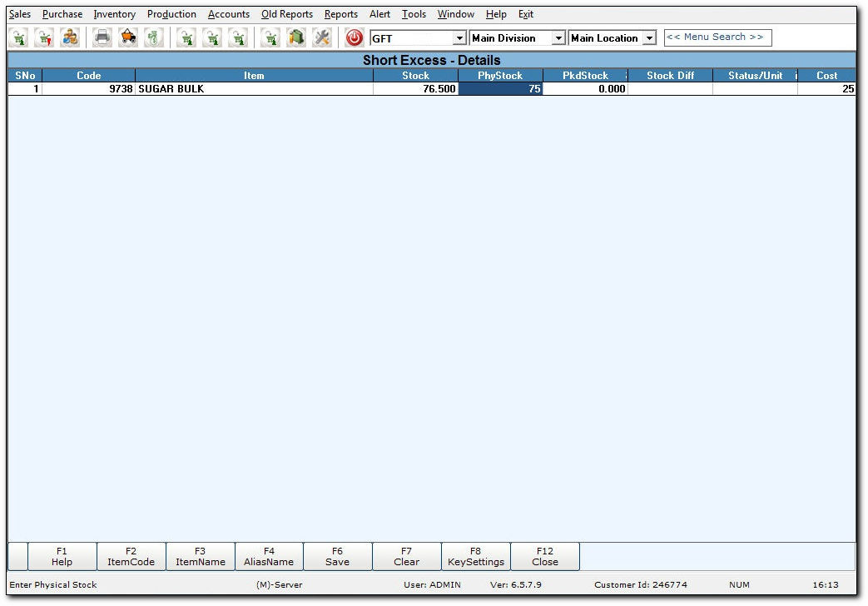This screenshot has height=606, width=868.
Task: Click the Short Excess - Details title
Action: pos(431,60)
